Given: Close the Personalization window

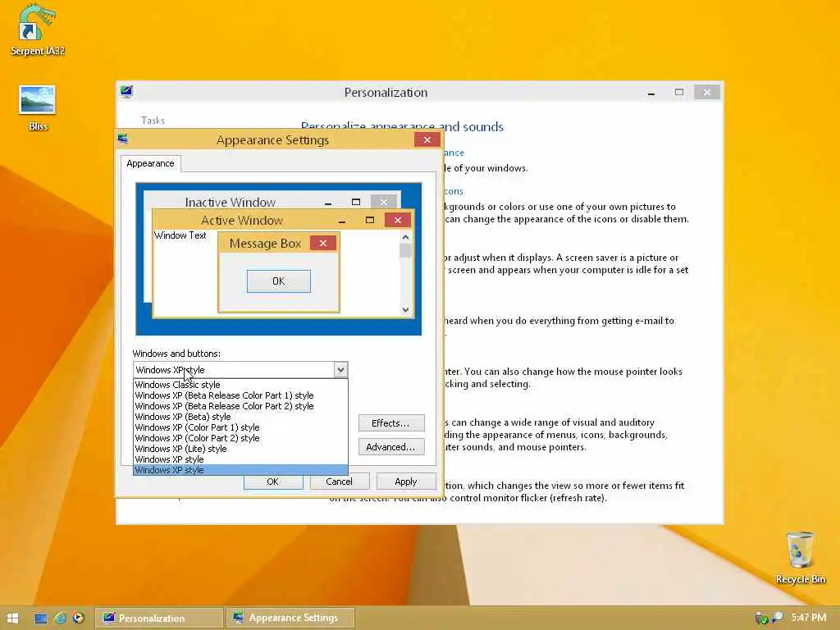Looking at the screenshot, I should [706, 93].
